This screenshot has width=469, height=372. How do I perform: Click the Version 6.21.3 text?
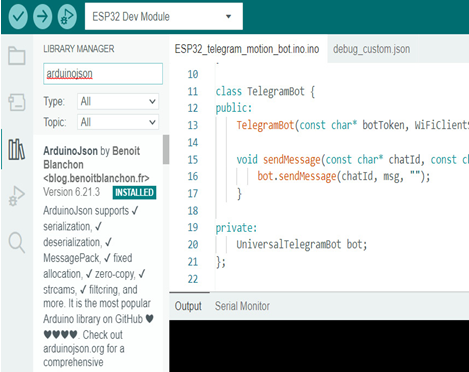coord(71,192)
